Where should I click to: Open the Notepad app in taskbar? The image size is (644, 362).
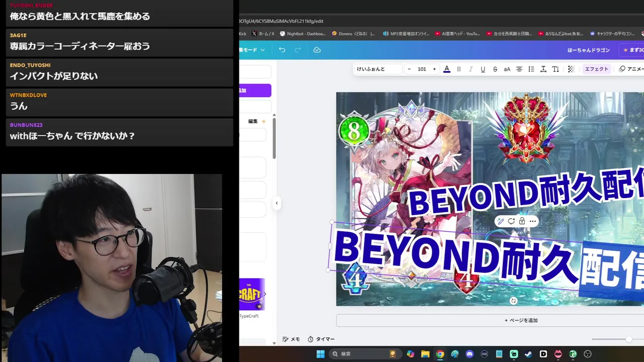pos(499,354)
